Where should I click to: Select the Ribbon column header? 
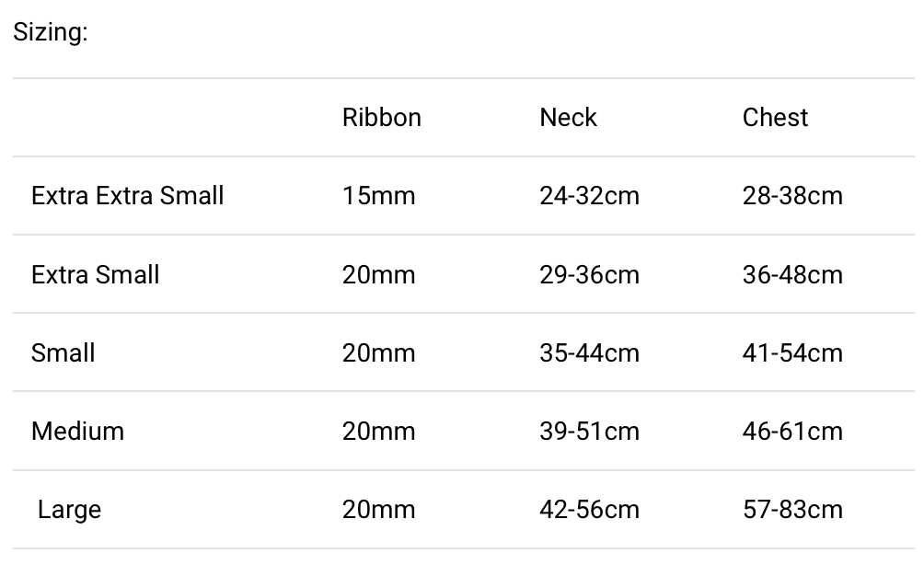click(x=381, y=118)
